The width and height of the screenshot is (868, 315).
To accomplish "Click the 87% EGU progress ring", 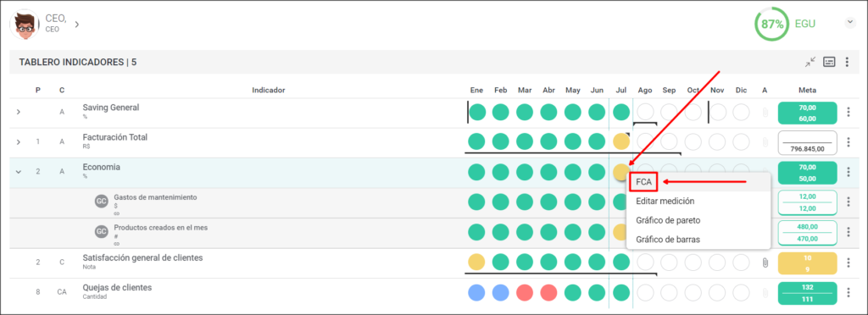I will pyautogui.click(x=771, y=24).
